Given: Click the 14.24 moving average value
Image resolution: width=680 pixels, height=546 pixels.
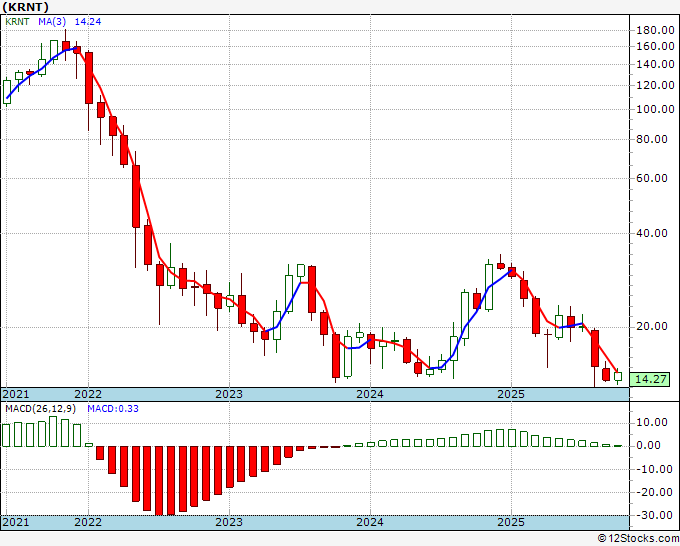Looking at the screenshot, I should point(88,21).
